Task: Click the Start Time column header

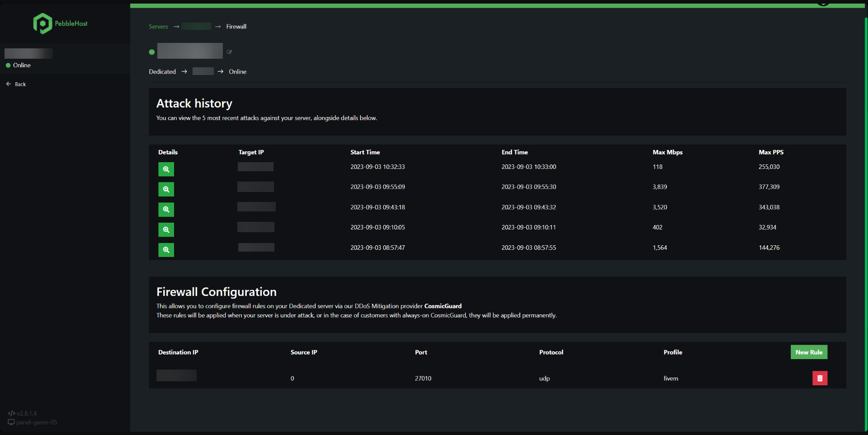Action: [x=365, y=152]
